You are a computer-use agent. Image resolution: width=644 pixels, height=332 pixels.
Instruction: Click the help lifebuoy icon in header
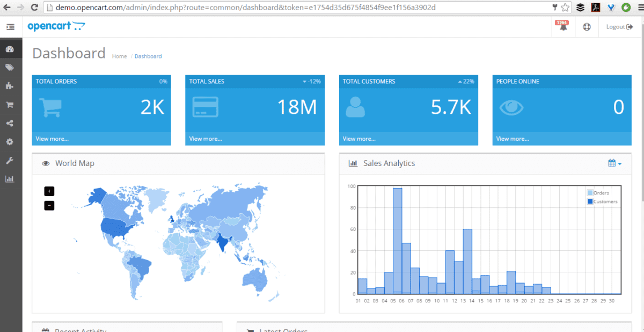pos(587,27)
